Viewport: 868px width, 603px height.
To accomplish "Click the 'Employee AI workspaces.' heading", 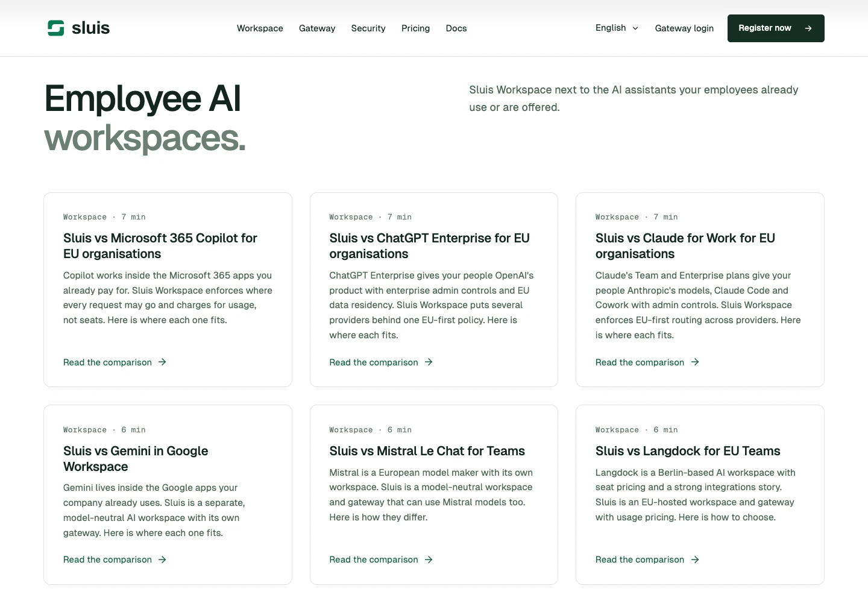I will coord(145,118).
